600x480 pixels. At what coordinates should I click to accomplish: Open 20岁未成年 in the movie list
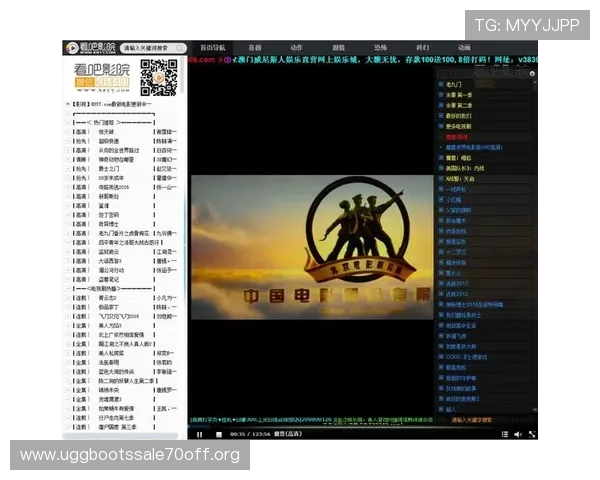point(111,178)
